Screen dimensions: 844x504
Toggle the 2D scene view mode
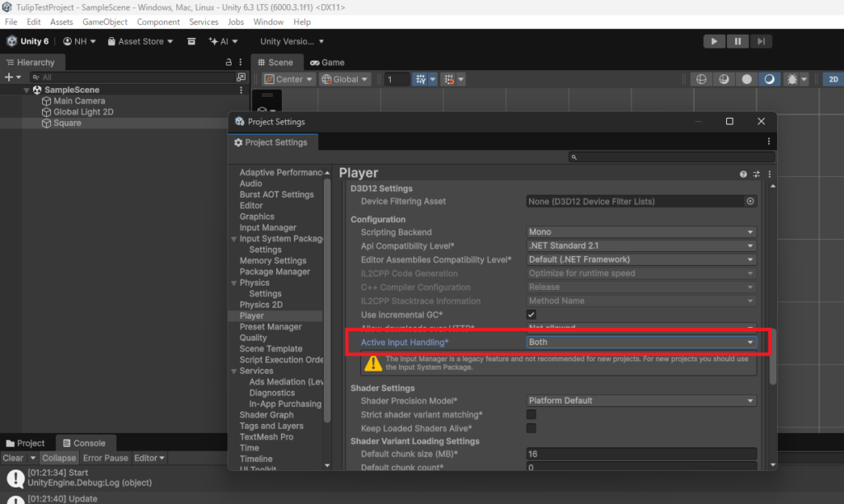click(x=832, y=79)
